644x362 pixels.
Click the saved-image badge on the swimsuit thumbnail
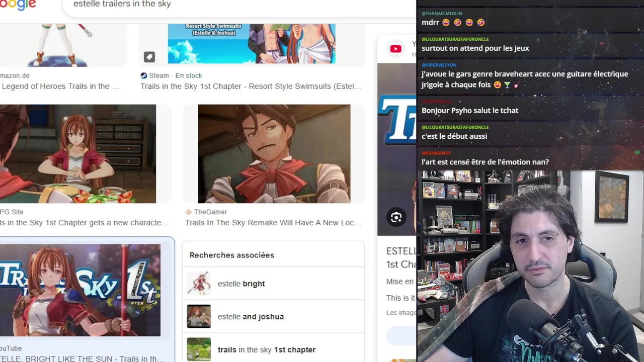pyautogui.click(x=149, y=57)
